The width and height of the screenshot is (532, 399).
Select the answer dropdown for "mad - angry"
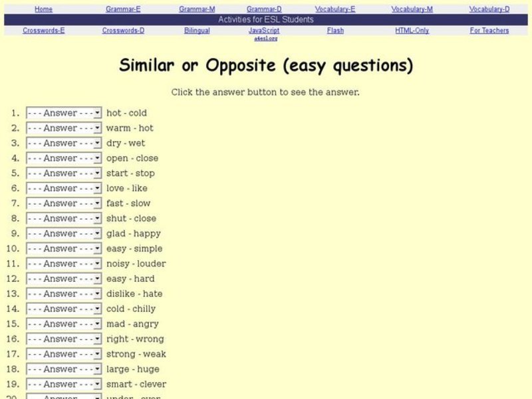[x=63, y=324]
